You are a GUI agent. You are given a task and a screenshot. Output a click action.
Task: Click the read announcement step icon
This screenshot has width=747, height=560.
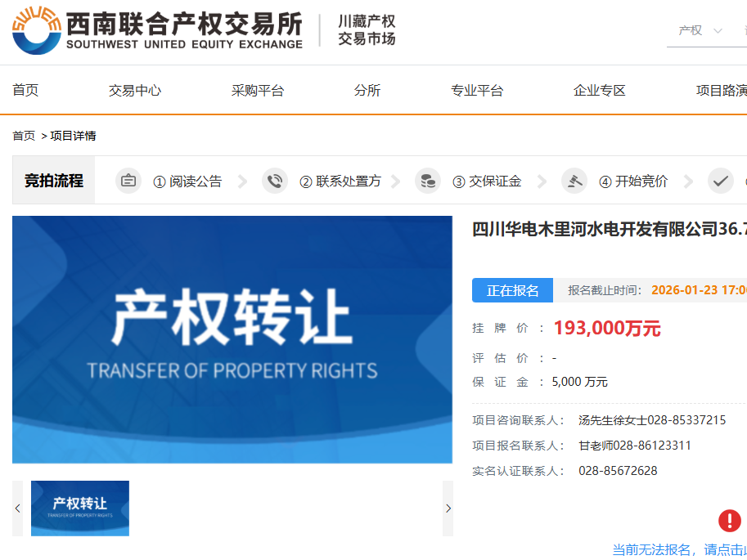[128, 181]
